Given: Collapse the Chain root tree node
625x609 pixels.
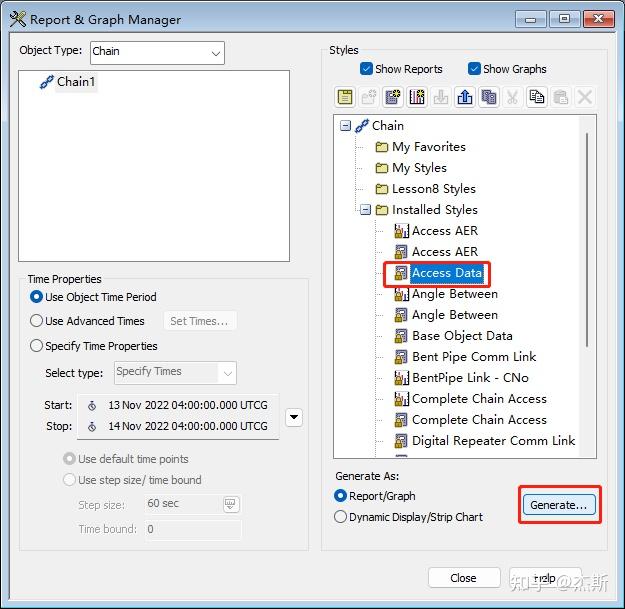Looking at the screenshot, I should (x=345, y=126).
